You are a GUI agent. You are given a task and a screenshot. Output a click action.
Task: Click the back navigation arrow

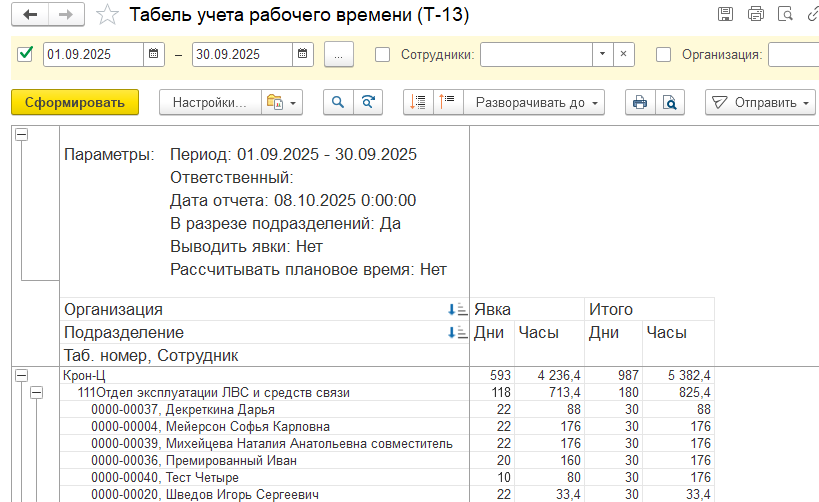pos(30,15)
